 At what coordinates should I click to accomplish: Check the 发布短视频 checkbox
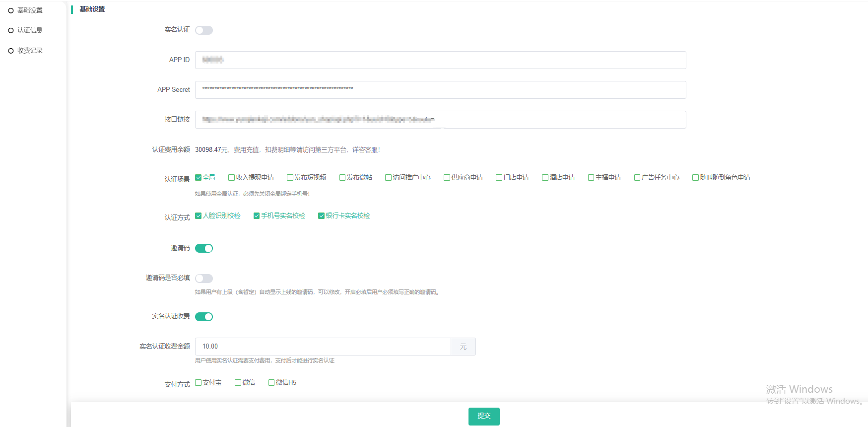click(290, 178)
